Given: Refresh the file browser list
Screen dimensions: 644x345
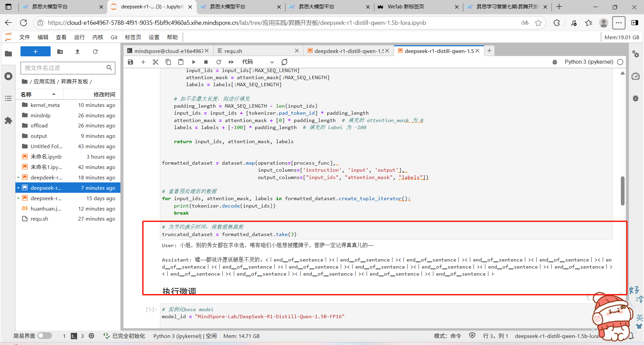Looking at the screenshot, I should (x=95, y=52).
